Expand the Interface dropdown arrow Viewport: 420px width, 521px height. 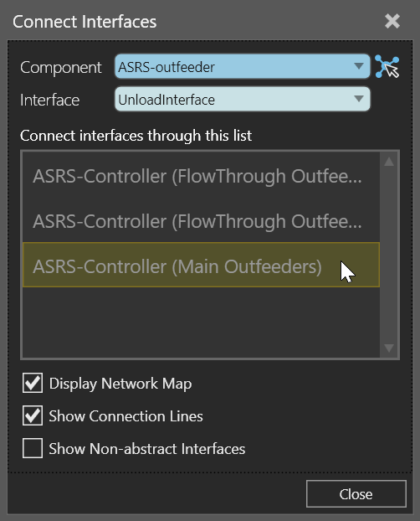point(359,99)
